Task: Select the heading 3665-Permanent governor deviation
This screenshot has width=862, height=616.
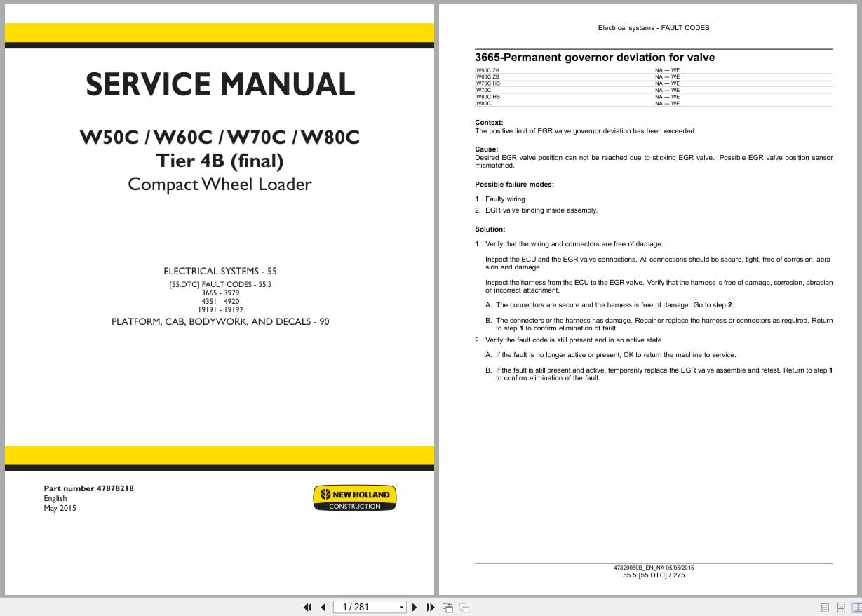Action: (595, 58)
